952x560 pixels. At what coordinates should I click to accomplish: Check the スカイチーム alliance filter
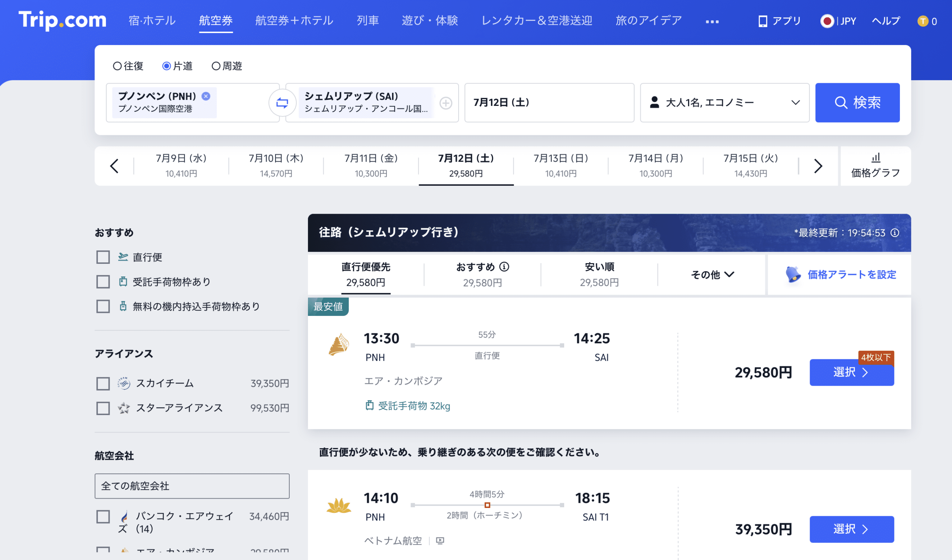coord(103,383)
